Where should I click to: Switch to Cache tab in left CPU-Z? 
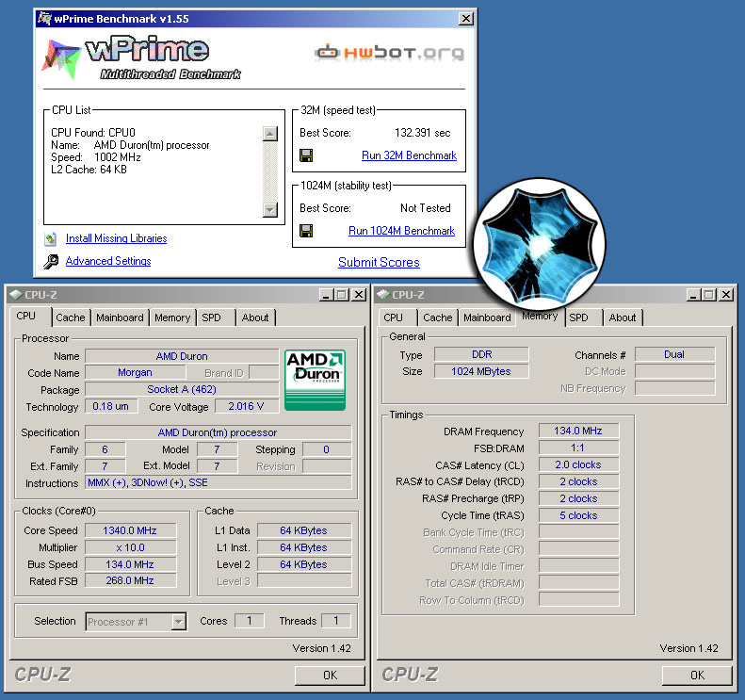point(71,317)
